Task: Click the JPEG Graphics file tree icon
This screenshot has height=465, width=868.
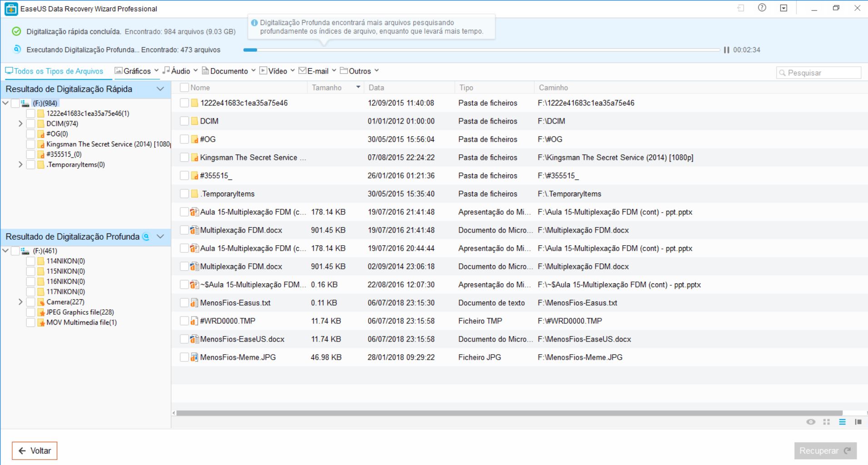Action: [41, 312]
